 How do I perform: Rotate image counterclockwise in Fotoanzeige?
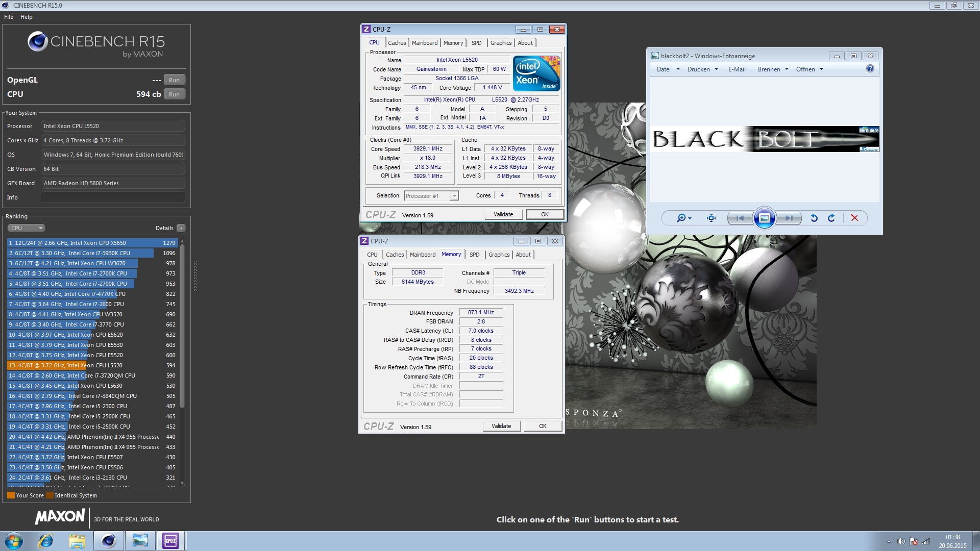point(814,218)
